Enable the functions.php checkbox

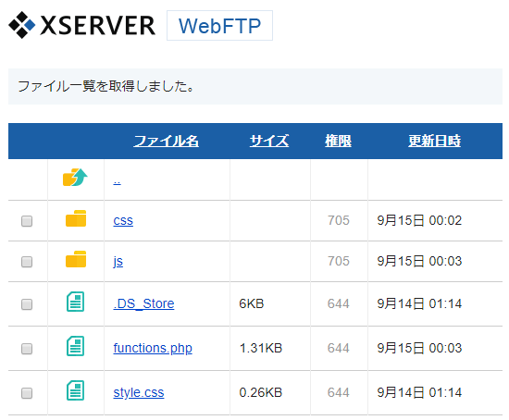(x=27, y=349)
